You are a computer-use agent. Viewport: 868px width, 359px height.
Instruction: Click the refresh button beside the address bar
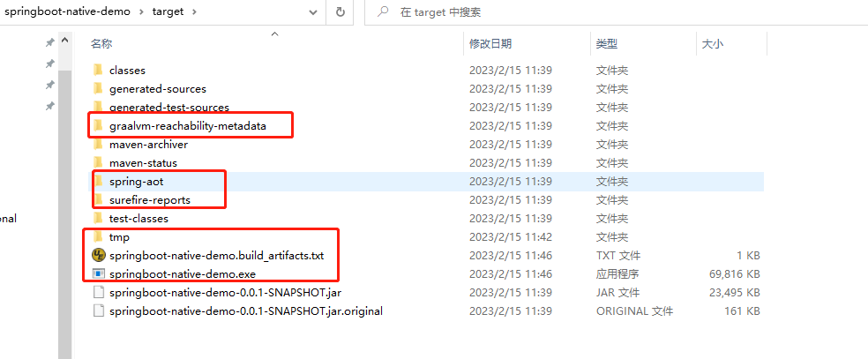click(x=340, y=11)
